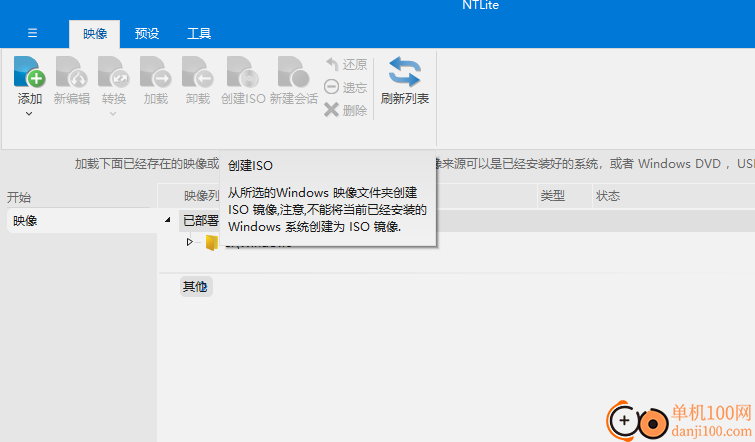Click the 映像列 column header
This screenshot has width=755, height=442.
pos(202,195)
